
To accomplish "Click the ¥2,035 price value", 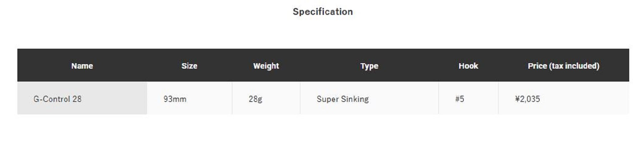I will [x=527, y=99].
